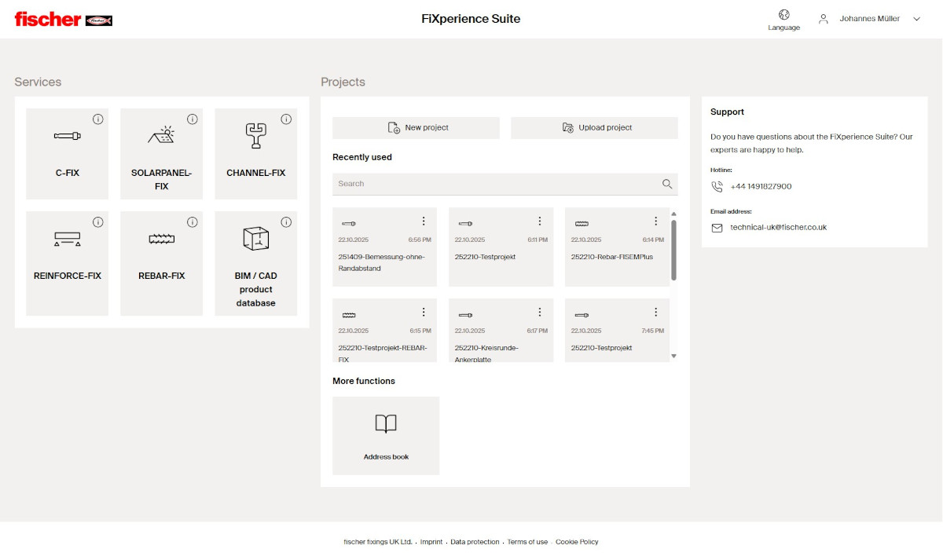Show info for the SOLARPANEL-FIX tile
The width and height of the screenshot is (943, 560).
click(192, 119)
